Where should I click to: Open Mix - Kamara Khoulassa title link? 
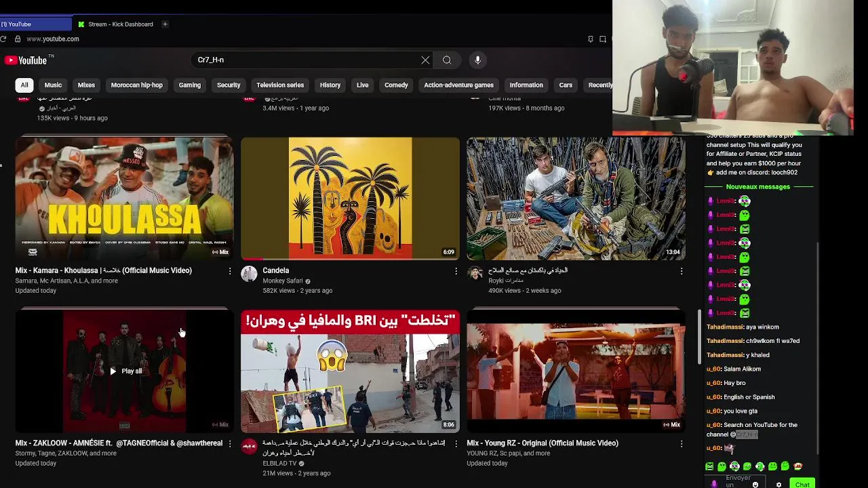pyautogui.click(x=104, y=270)
